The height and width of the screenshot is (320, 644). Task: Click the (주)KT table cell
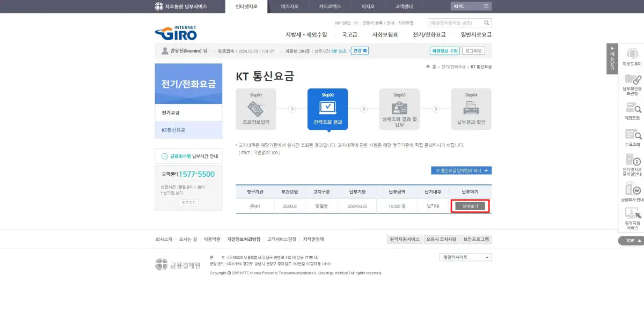click(254, 206)
